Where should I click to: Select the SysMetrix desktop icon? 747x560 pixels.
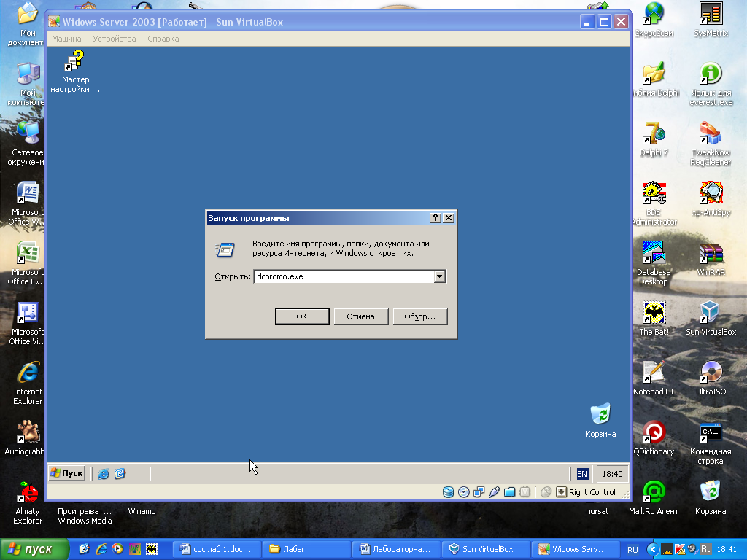pyautogui.click(x=711, y=20)
